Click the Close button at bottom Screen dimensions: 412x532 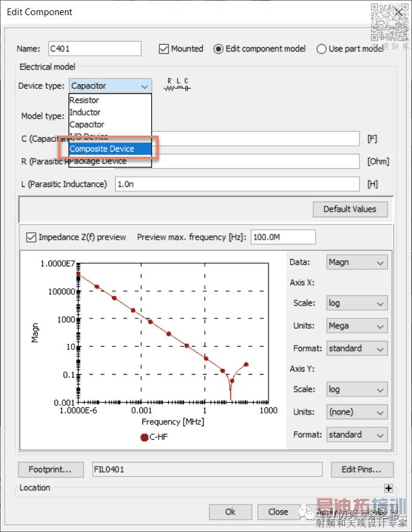tap(279, 511)
